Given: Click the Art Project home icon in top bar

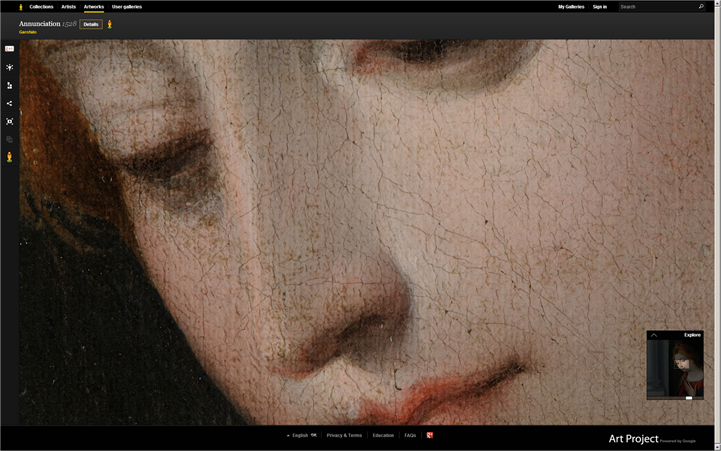Looking at the screenshot, I should 20,7.
